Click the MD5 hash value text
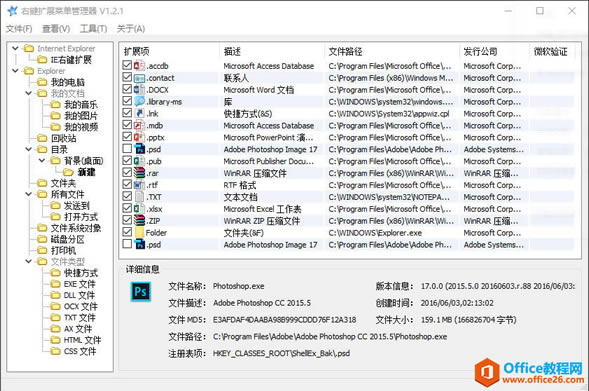Viewport: 589px width, 391px height. point(284,320)
